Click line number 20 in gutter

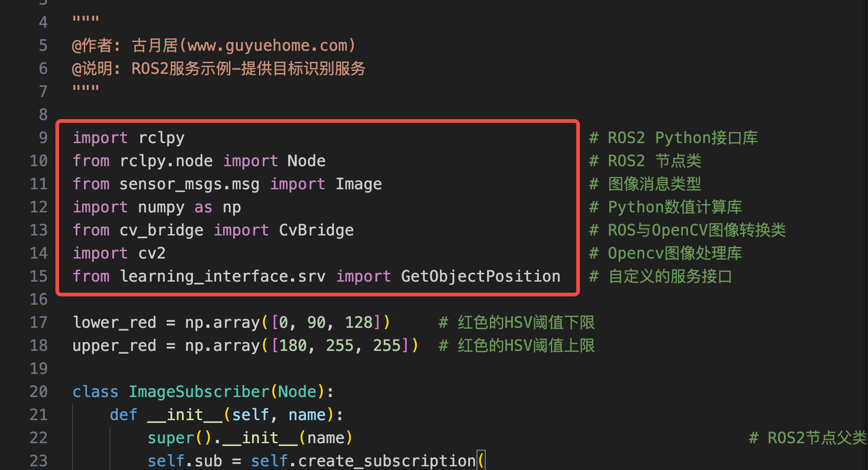click(39, 392)
